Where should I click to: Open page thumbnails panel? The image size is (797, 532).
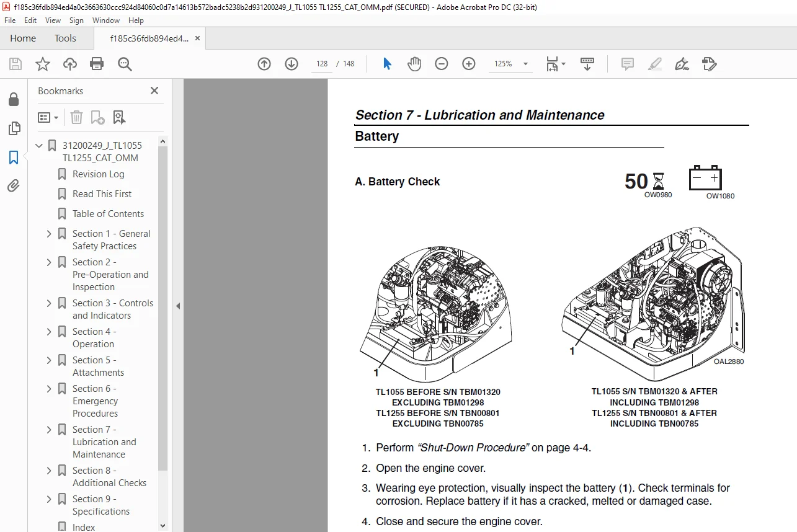click(x=14, y=128)
